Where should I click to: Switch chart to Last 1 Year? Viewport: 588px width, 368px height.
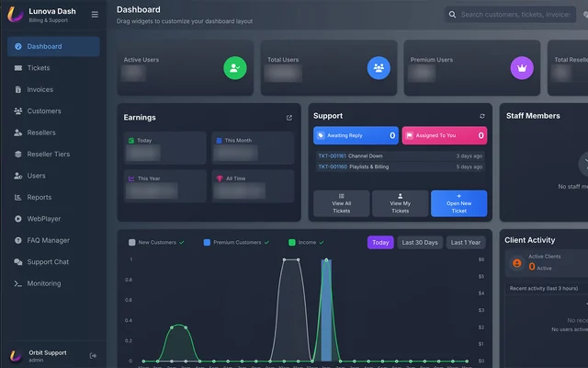pyautogui.click(x=466, y=243)
